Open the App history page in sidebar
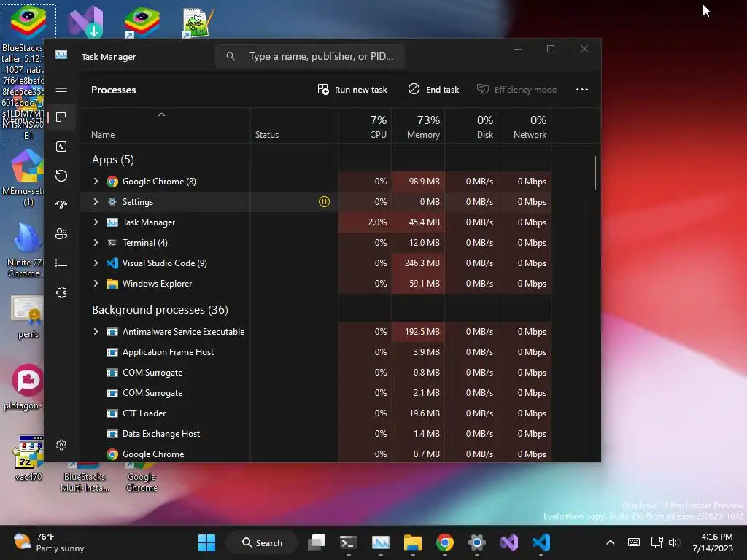This screenshot has width=747, height=560. point(61,176)
